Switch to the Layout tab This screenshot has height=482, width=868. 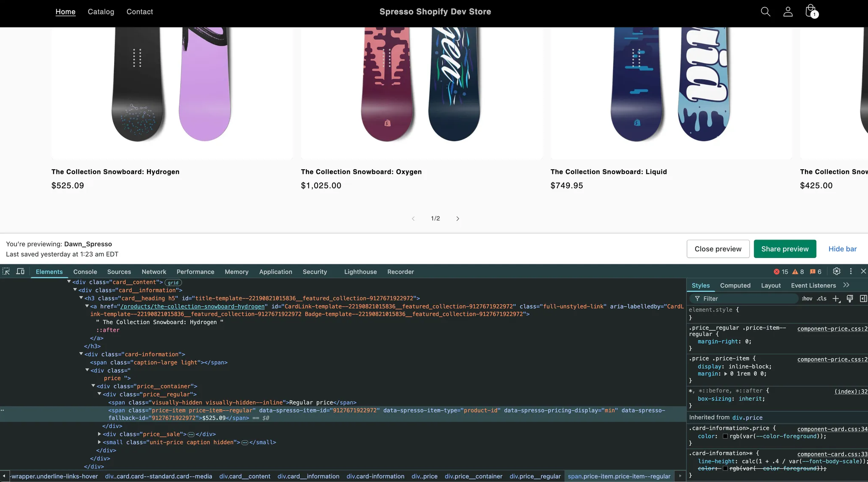pos(771,286)
